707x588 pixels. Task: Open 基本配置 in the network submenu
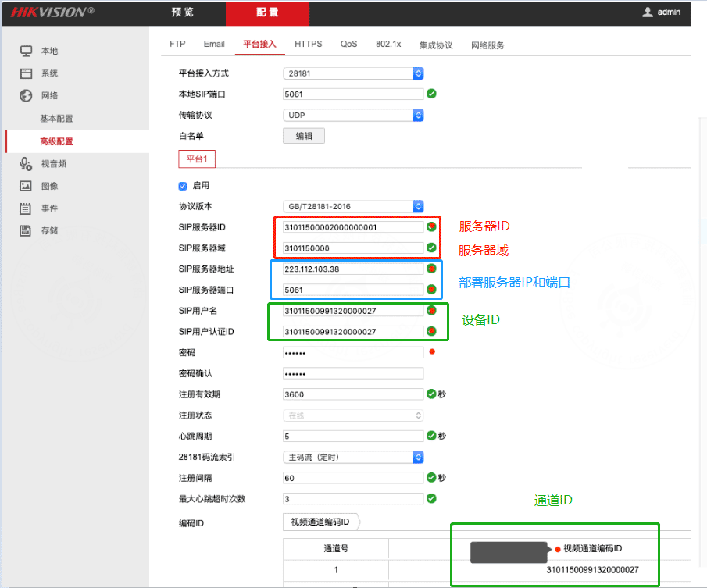(56, 119)
